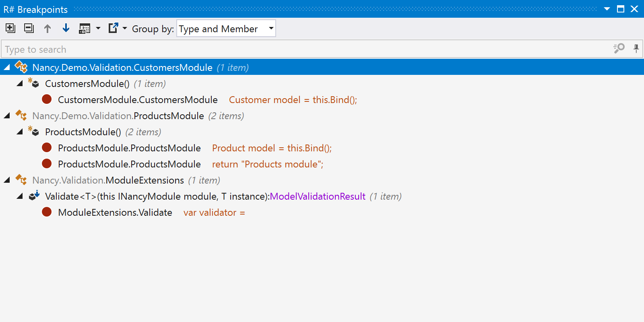Select the Validate<T>(this INancyModule module) row
Image resolution: width=644 pixels, height=322 pixels.
tap(322, 196)
